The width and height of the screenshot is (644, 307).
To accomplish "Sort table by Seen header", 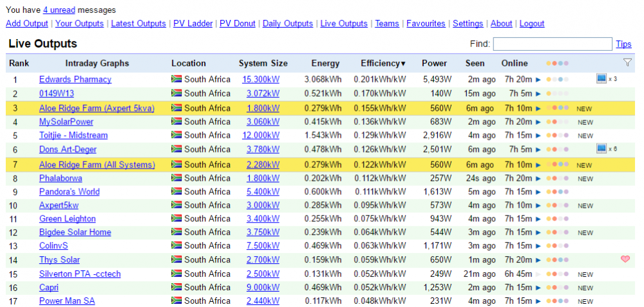I will pyautogui.click(x=475, y=63).
